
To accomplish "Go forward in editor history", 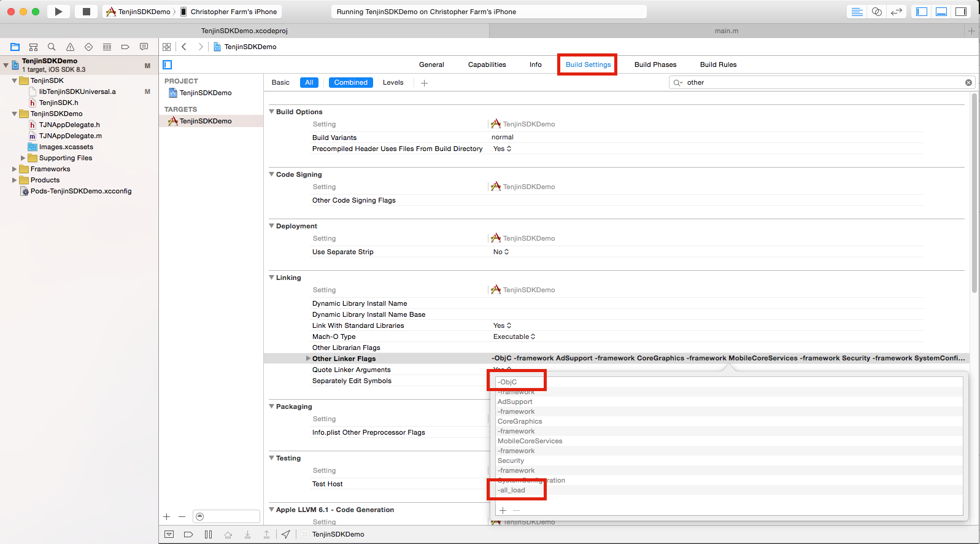I will coord(200,47).
